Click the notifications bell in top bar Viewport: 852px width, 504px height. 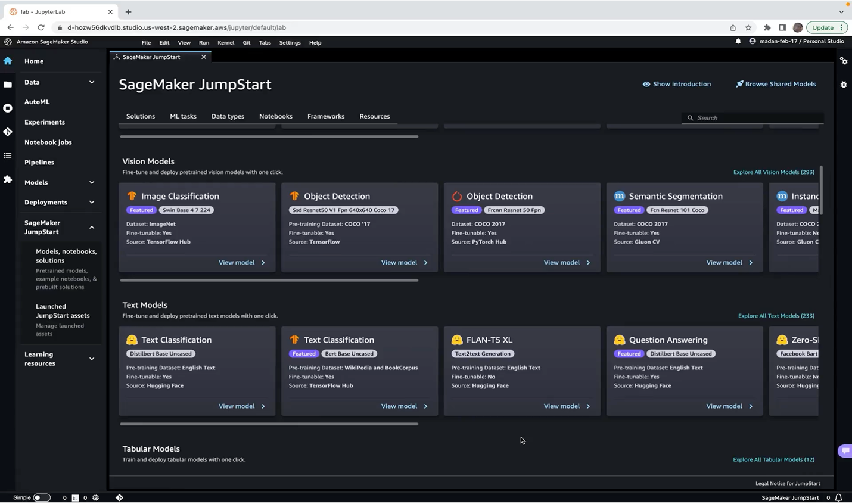click(738, 42)
